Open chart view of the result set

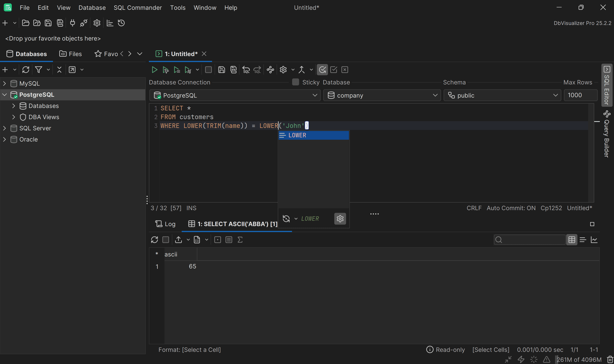(x=594, y=240)
